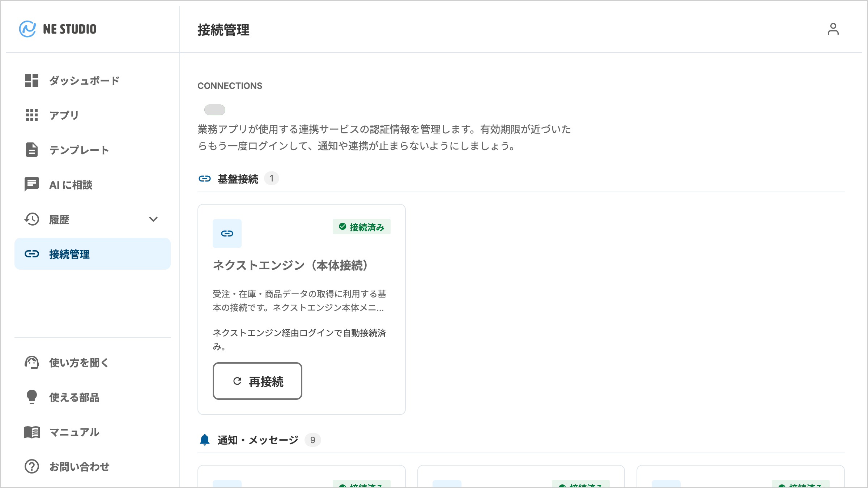Select テンプレート in the sidebar
868x488 pixels.
tap(93, 150)
